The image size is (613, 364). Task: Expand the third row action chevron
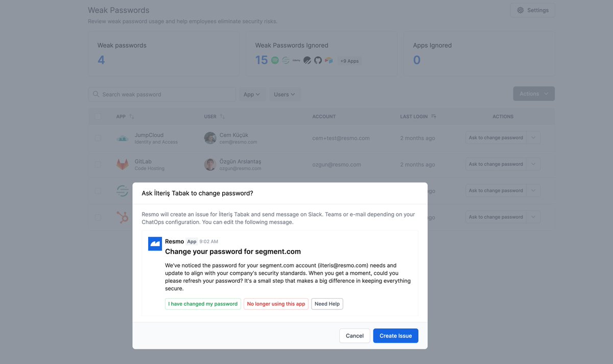(x=533, y=191)
